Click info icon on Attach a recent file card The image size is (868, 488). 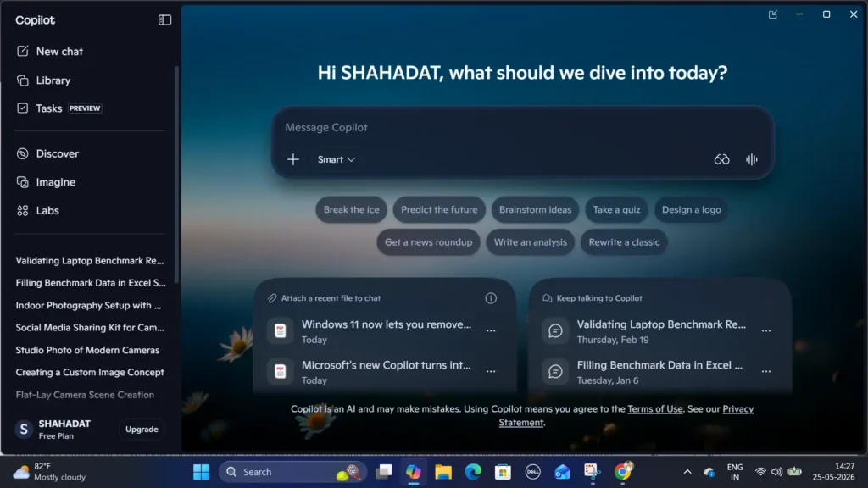[491, 298]
